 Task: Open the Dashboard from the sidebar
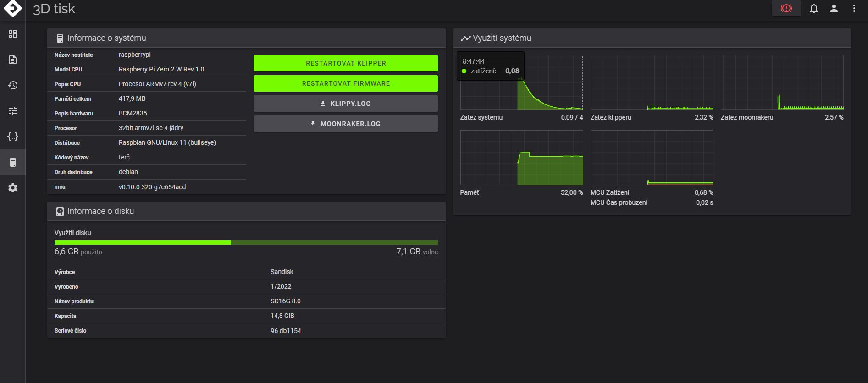13,34
